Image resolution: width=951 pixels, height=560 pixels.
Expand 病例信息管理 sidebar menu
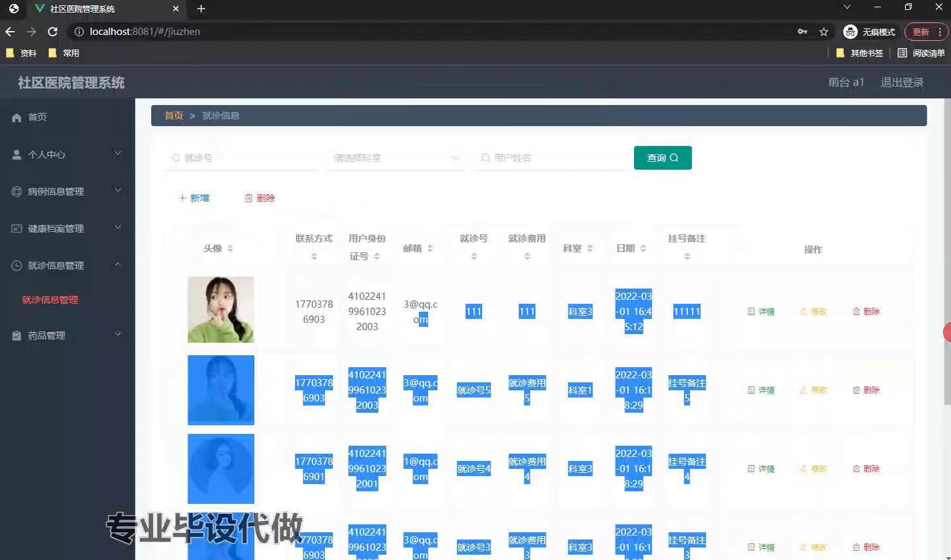click(x=67, y=191)
